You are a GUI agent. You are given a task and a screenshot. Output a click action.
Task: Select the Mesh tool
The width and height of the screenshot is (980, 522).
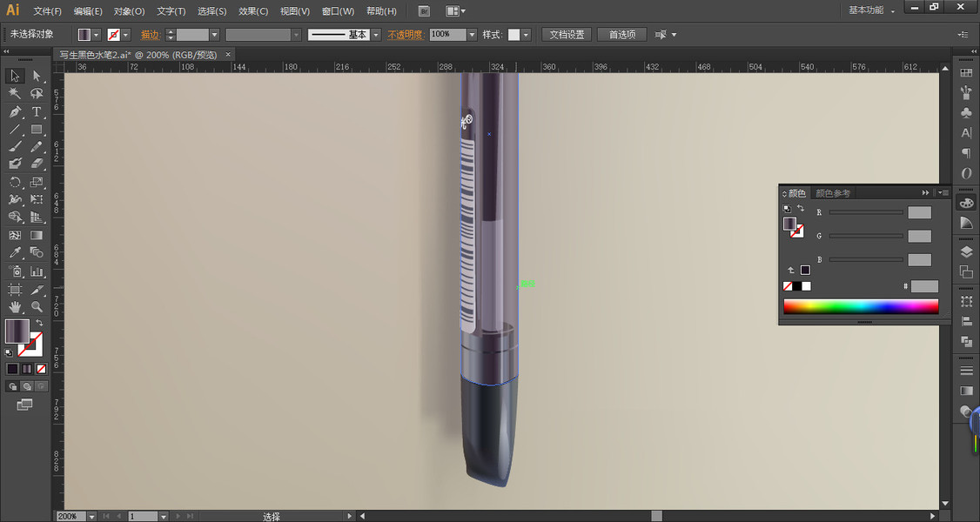click(x=15, y=236)
